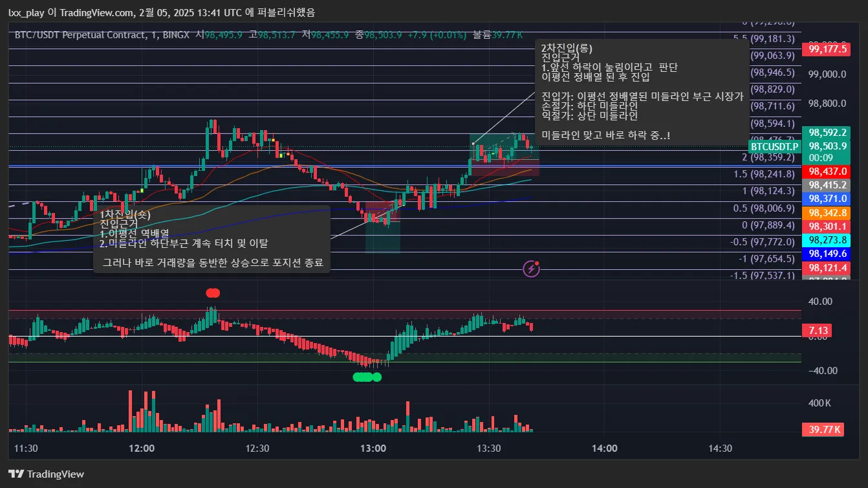Click the oscillator axis value 40.00

point(820,301)
